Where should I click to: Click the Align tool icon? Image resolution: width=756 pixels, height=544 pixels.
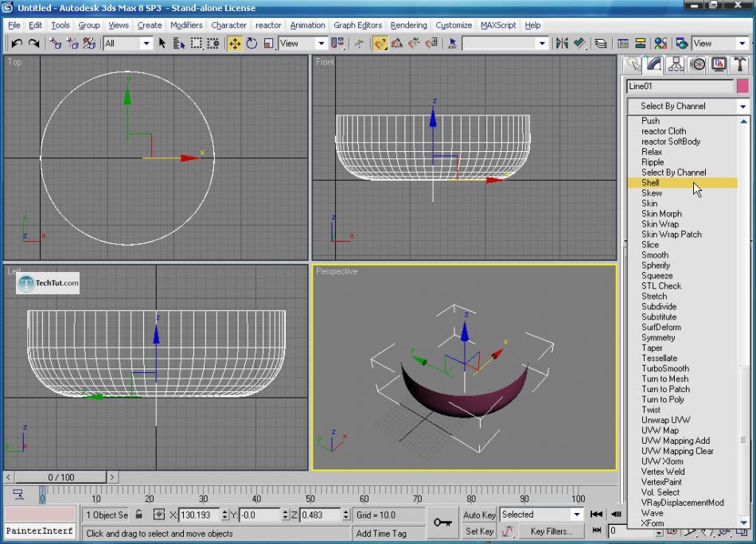point(579,44)
